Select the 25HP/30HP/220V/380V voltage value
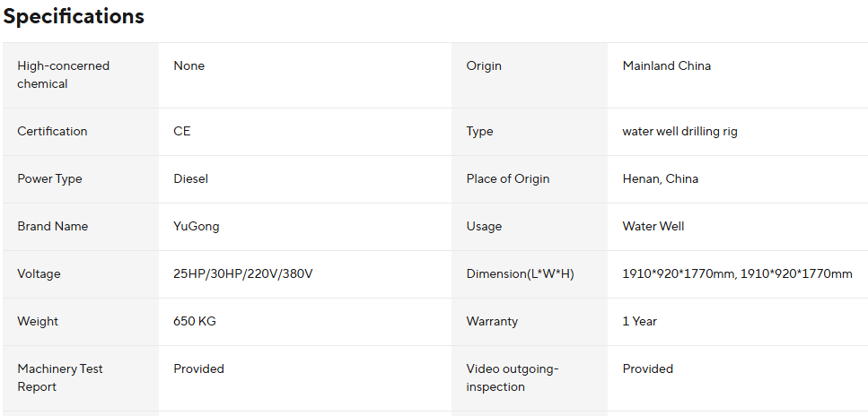 242,273
